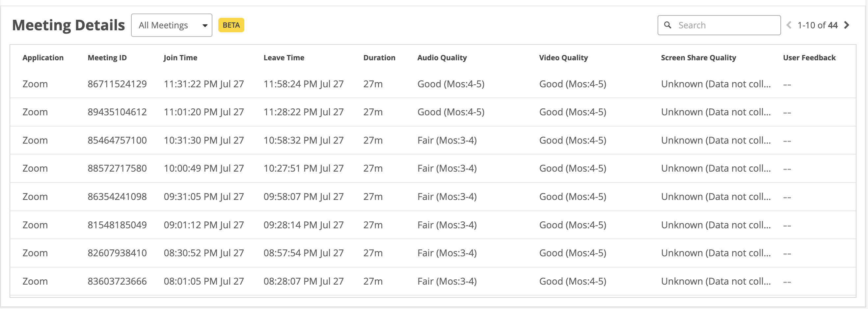Select meeting ID 86711524129
Screen dimensions: 868x309
coord(117,84)
